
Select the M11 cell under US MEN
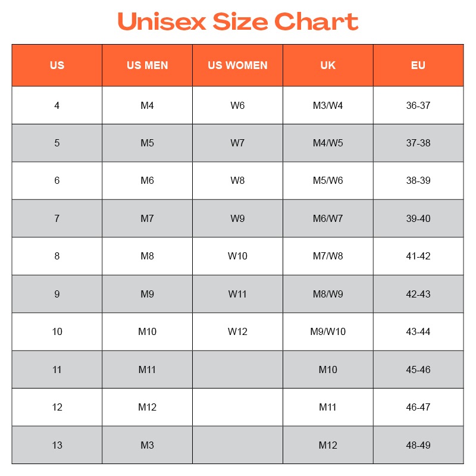[x=147, y=369]
